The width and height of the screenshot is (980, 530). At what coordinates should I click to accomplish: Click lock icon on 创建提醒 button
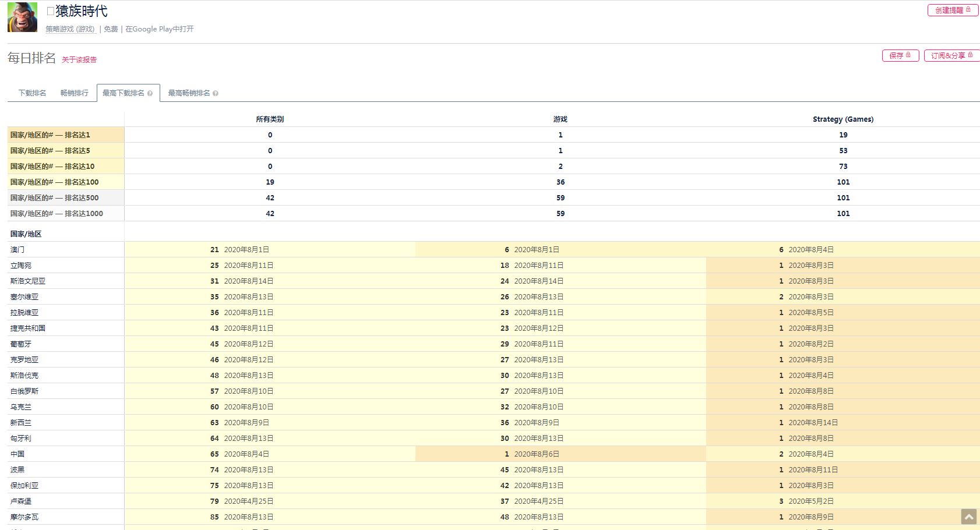pos(968,10)
